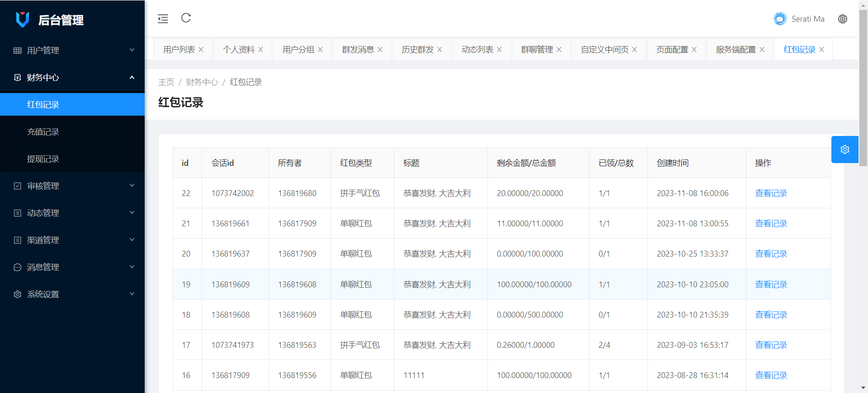The height and width of the screenshot is (393, 868).
Task: Click the scrollbar down arrow
Action: point(863,388)
